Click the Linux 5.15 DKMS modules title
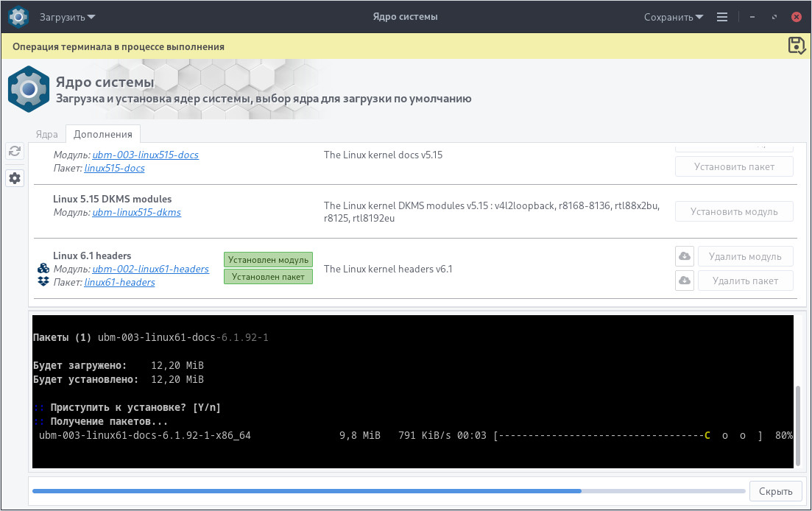 click(113, 199)
